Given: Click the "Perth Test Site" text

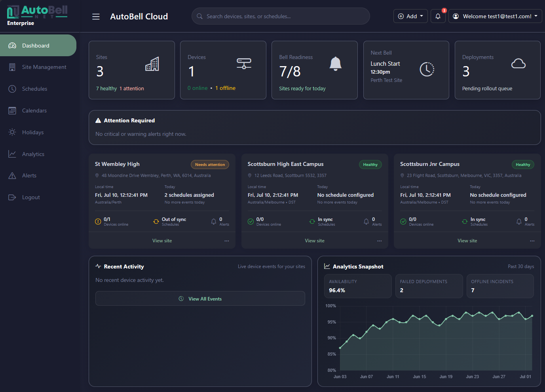Looking at the screenshot, I should (x=386, y=80).
